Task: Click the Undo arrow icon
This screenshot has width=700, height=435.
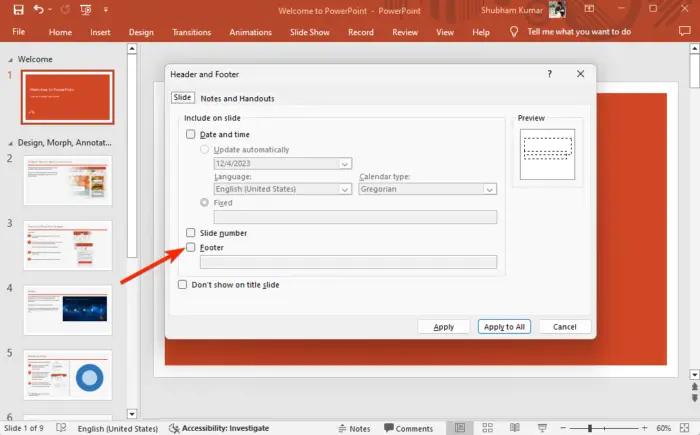Action: pyautogui.click(x=40, y=9)
